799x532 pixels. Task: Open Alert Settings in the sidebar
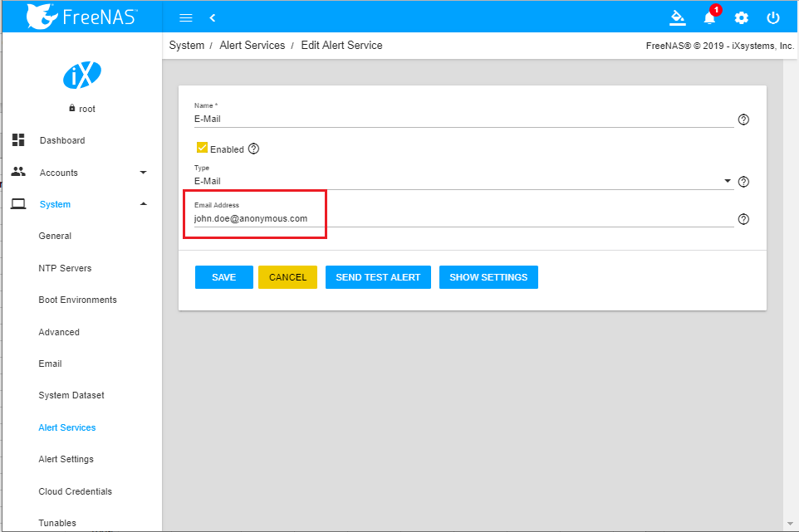(x=66, y=459)
